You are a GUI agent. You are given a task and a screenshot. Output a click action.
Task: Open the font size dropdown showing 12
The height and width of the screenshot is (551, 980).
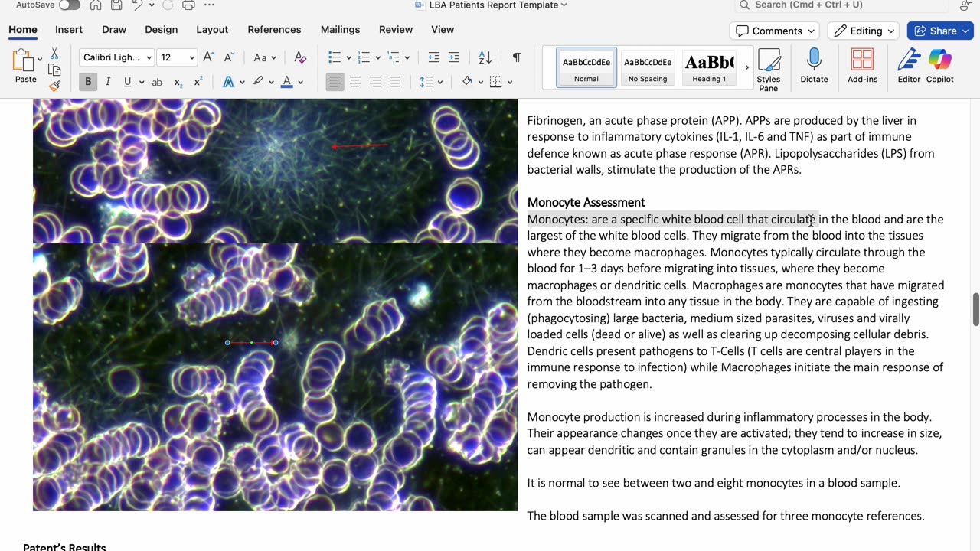point(191,57)
